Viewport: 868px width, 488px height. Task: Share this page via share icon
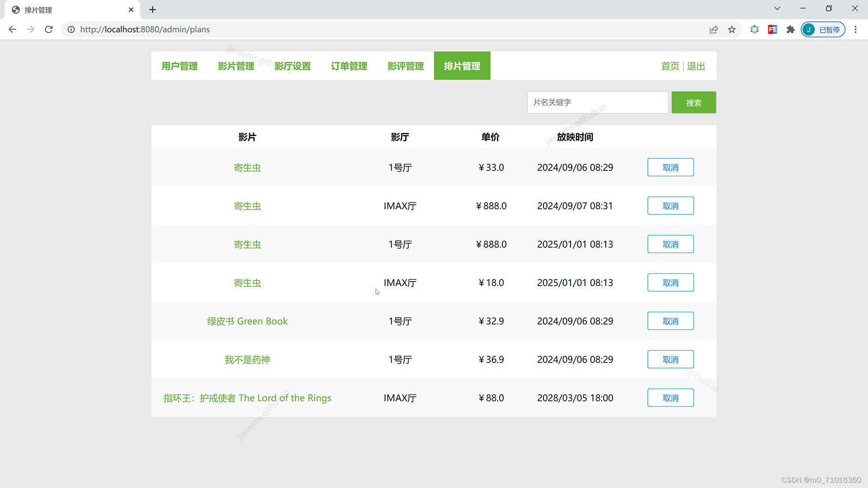click(x=714, y=29)
